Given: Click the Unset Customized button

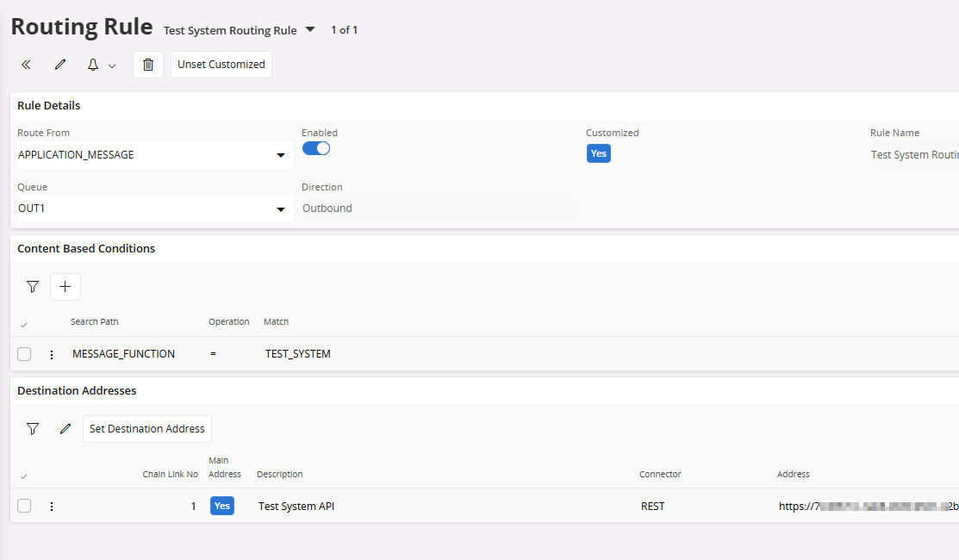Looking at the screenshot, I should point(221,65).
